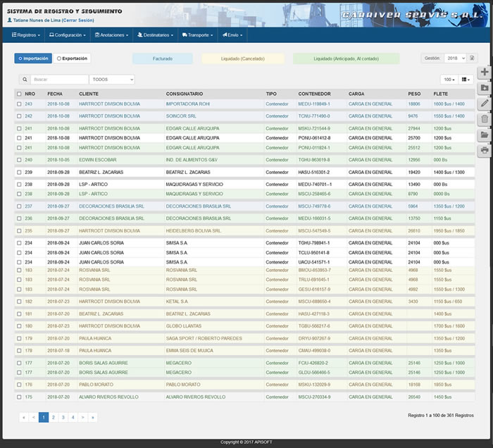Go to pagination page 2
Image resolution: width=493 pixels, height=448 pixels.
point(54,417)
